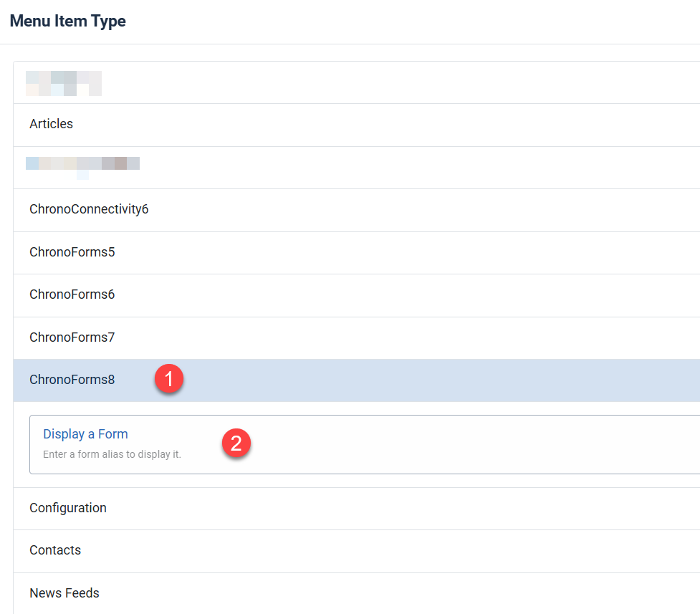Viewport: 700px width, 614px height.
Task: Expand the News Feeds section
Action: click(64, 593)
